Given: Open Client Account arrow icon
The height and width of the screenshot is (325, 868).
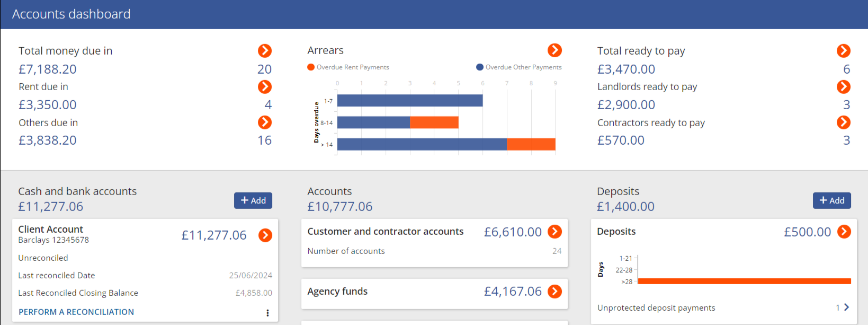Looking at the screenshot, I should [265, 235].
